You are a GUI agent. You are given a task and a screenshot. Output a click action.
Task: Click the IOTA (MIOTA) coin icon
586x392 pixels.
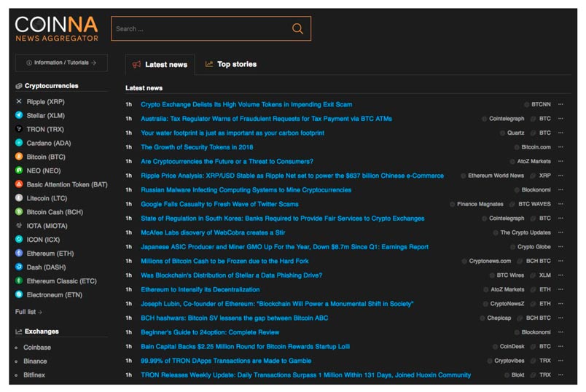pyautogui.click(x=19, y=226)
